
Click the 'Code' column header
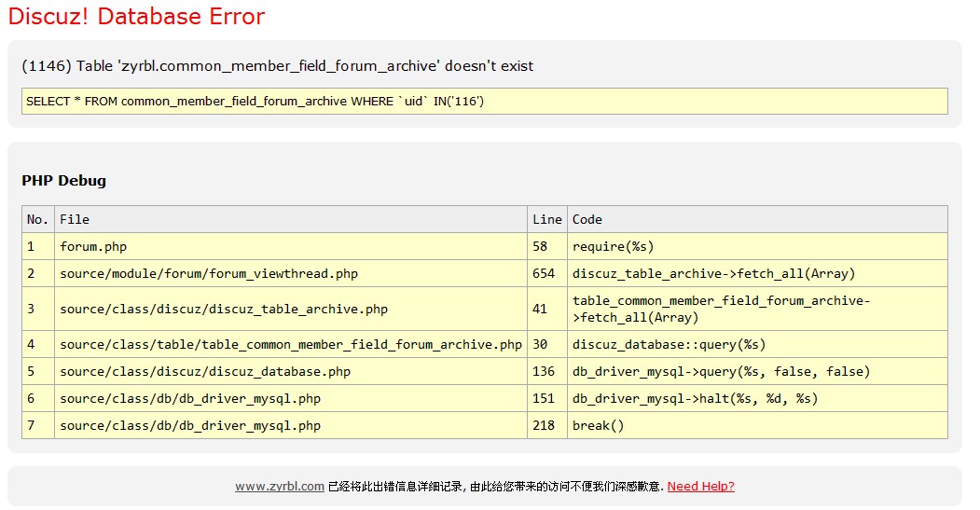757,219
